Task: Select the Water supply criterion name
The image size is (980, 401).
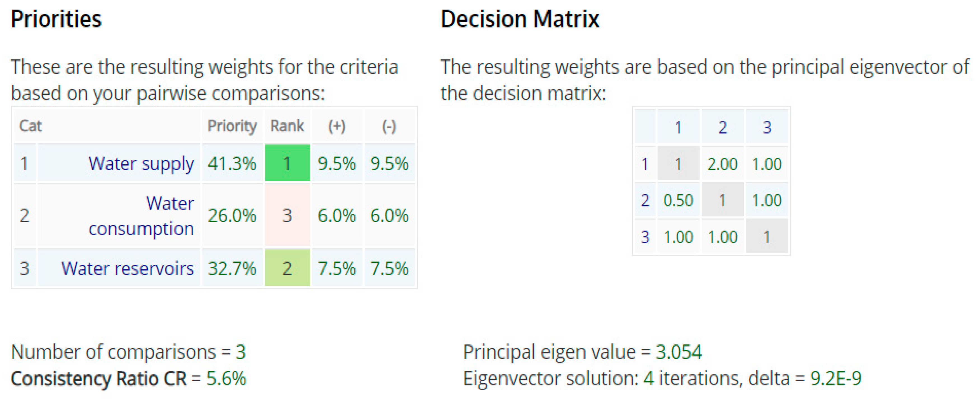Action: (141, 163)
